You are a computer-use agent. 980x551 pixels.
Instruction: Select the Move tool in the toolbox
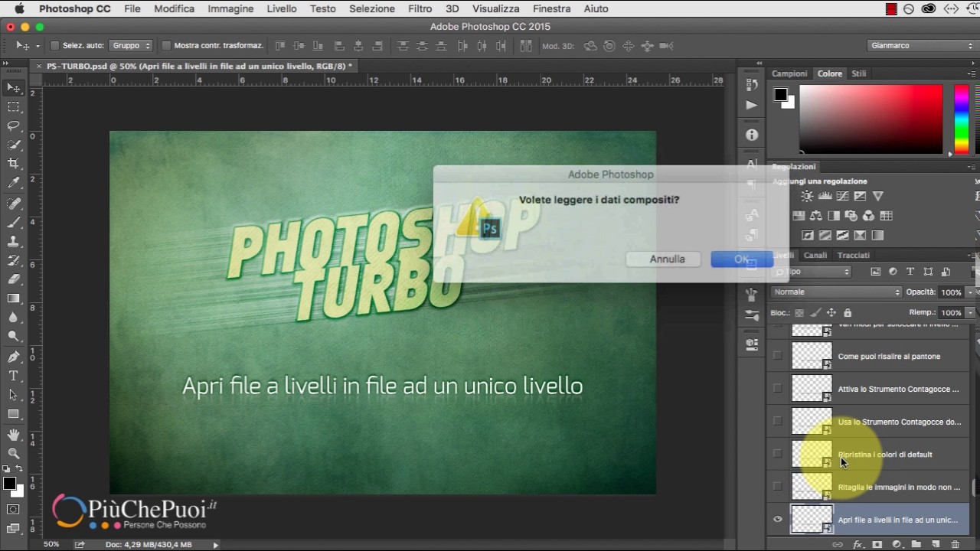[14, 87]
